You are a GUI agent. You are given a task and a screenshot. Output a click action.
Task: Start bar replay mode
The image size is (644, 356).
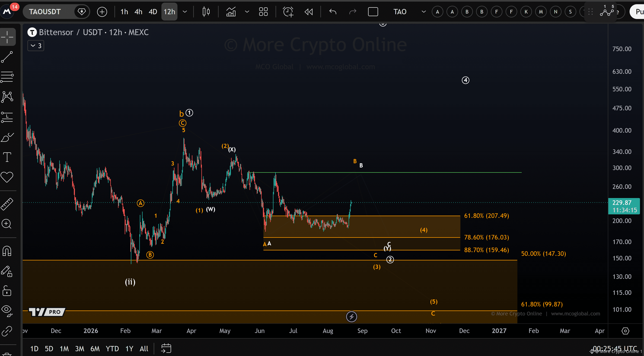(x=309, y=12)
